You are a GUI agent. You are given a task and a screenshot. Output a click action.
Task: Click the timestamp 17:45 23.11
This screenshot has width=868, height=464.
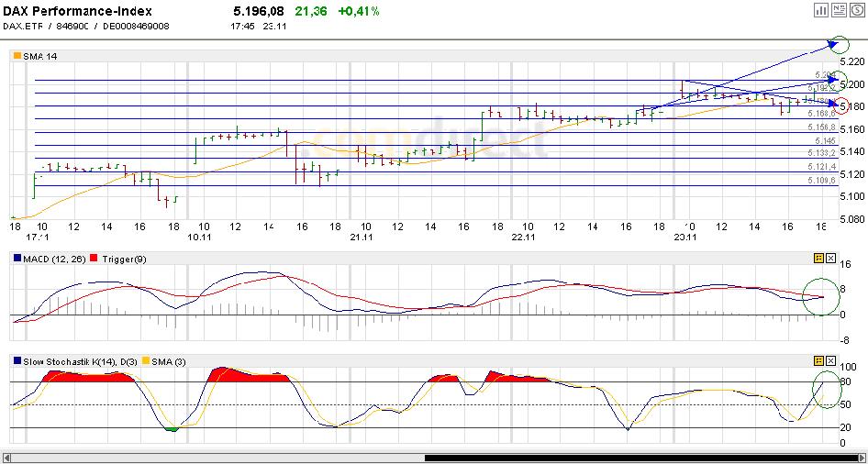tap(258, 26)
